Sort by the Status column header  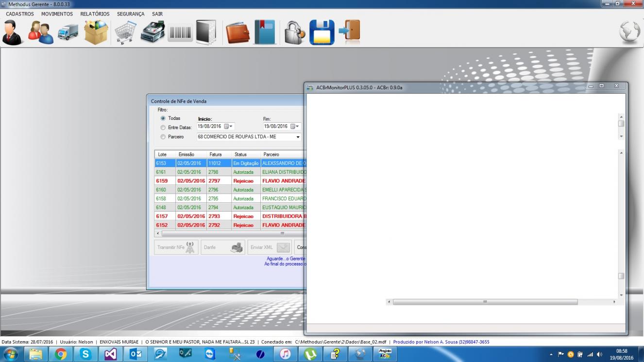click(246, 154)
